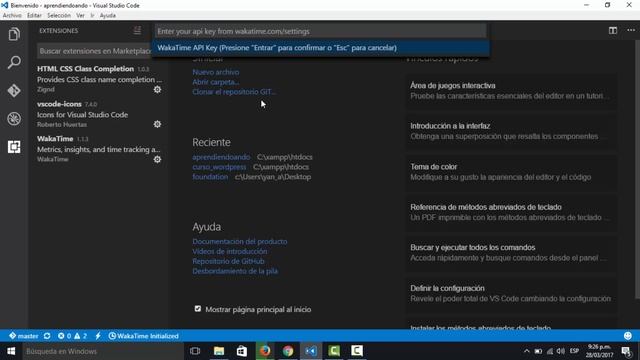The image size is (640, 360).
Task: Focus the Buscar extensiones en Marketplace field
Action: coord(95,51)
